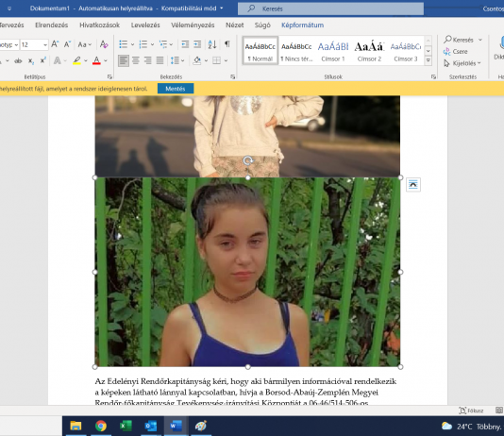This screenshot has width=504, height=436.
Task: Open the font color dropdown arrow
Action: click(106, 60)
